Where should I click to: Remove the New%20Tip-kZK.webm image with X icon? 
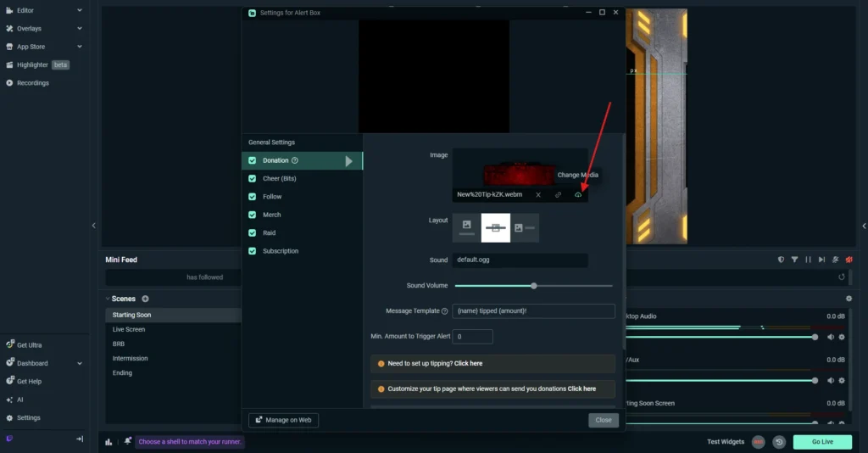tap(538, 194)
